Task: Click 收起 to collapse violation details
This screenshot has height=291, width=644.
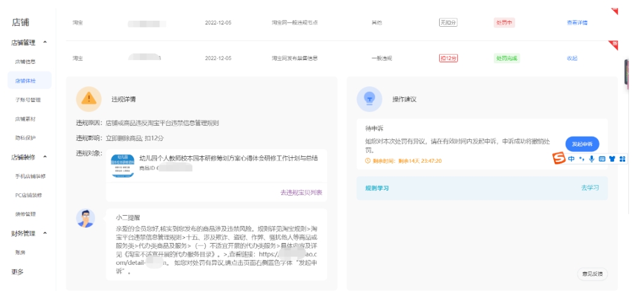Action: (x=572, y=58)
